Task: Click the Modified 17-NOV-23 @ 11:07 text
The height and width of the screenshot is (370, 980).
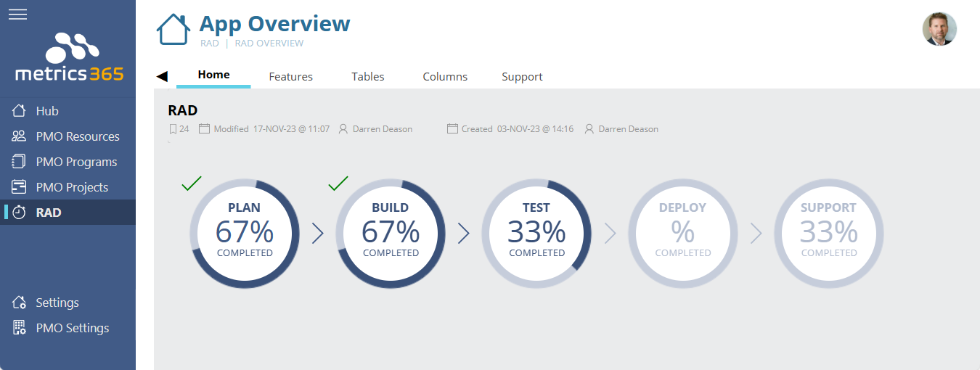Action: pos(271,129)
